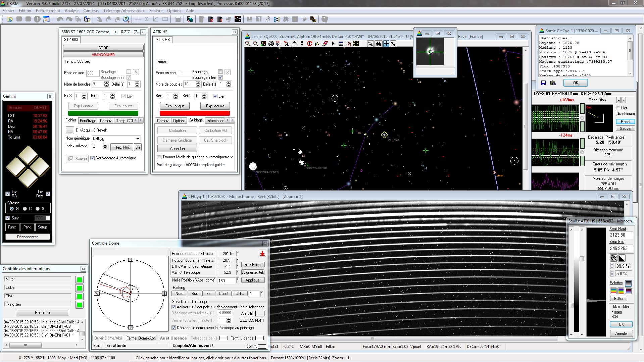Image resolution: width=644 pixels, height=362 pixels.
Task: Click the red download arrow in Contrôle Dome
Action: click(x=262, y=254)
